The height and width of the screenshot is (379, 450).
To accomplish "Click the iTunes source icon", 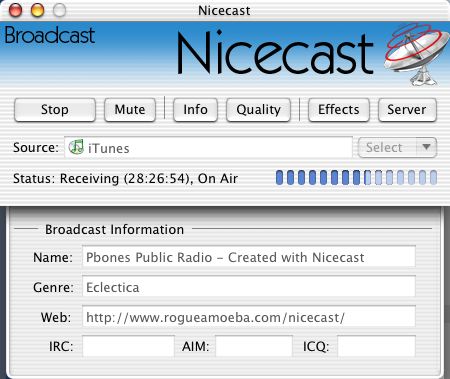I will pos(76,147).
